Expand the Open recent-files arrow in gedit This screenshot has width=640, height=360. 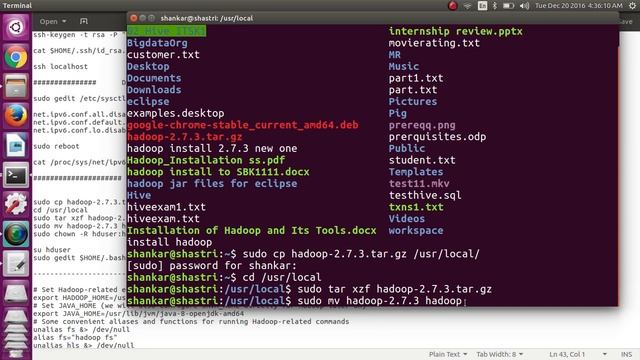[x=64, y=21]
